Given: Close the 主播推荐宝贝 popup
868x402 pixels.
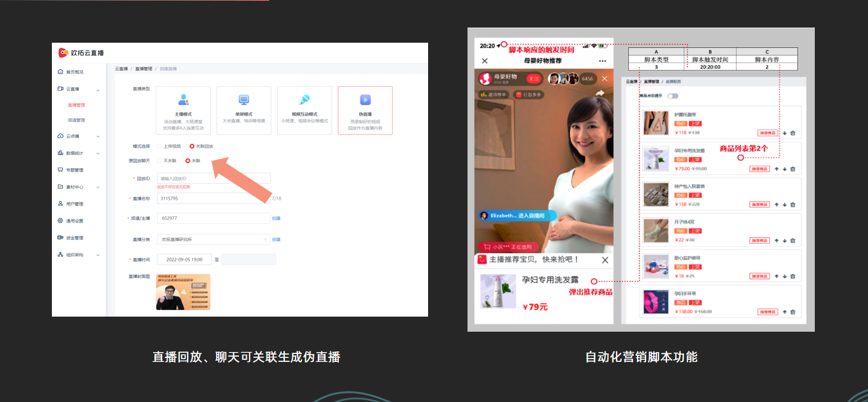Looking at the screenshot, I should point(605,260).
